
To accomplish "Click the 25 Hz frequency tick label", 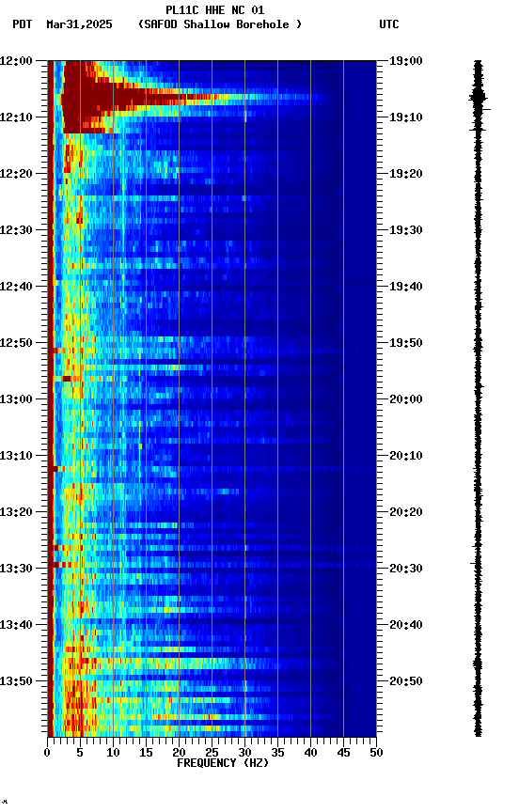I will coord(212,754).
